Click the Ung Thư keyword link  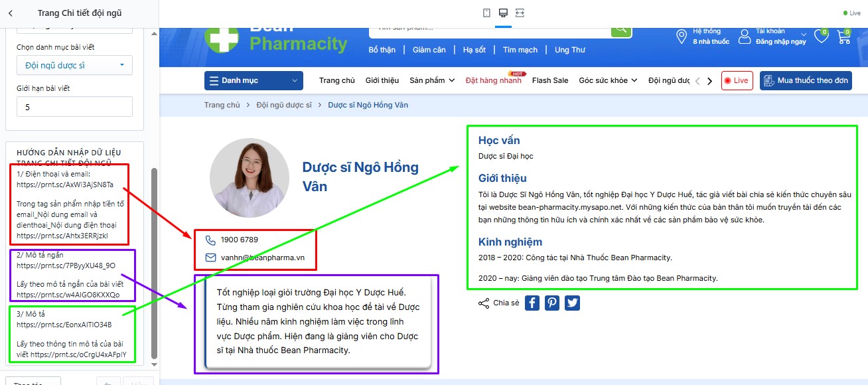click(570, 50)
